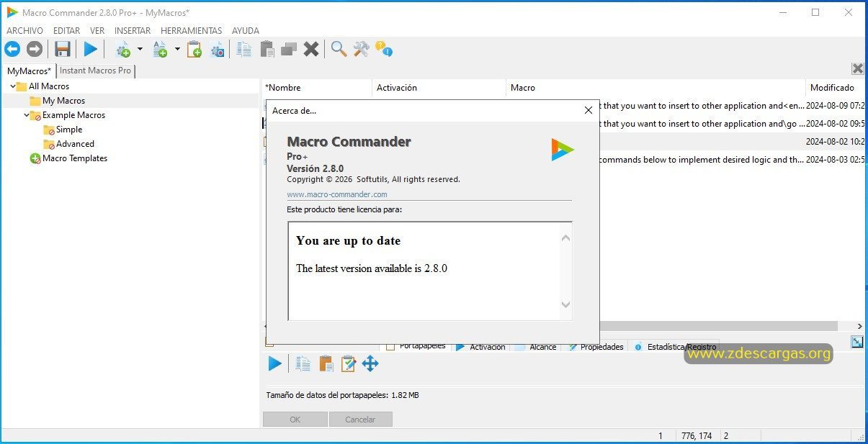Screen dimensions: 868x444
Task: Click the record macro toolbar icon
Action: (217, 49)
